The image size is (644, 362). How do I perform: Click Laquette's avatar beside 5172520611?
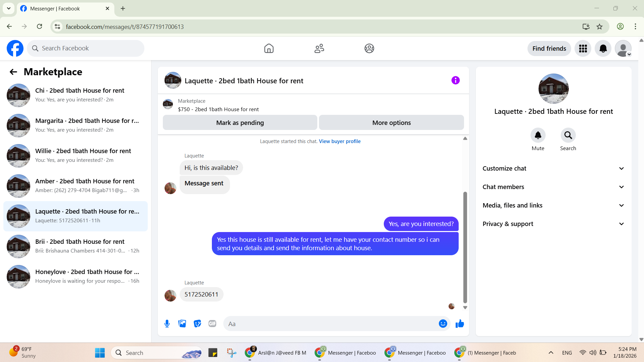(x=170, y=296)
